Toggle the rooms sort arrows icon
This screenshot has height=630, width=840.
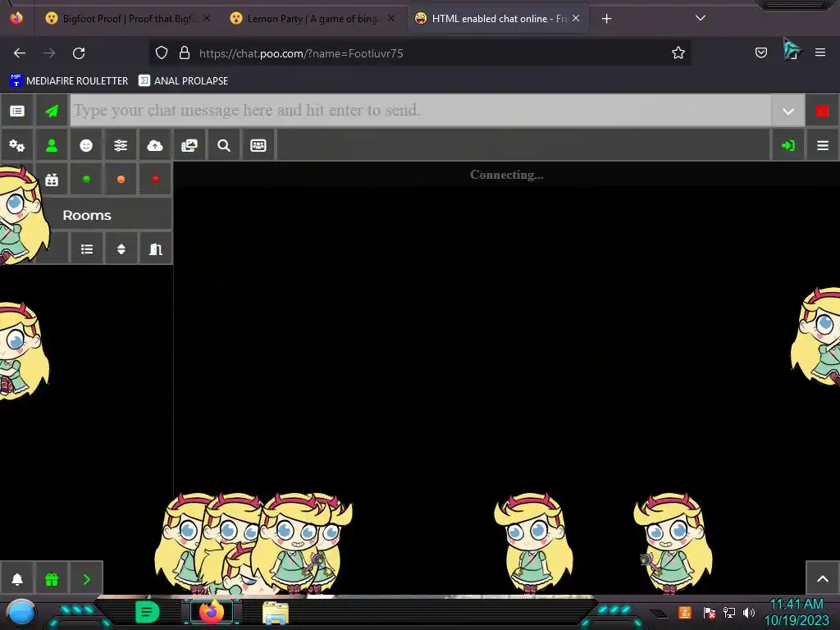point(121,249)
